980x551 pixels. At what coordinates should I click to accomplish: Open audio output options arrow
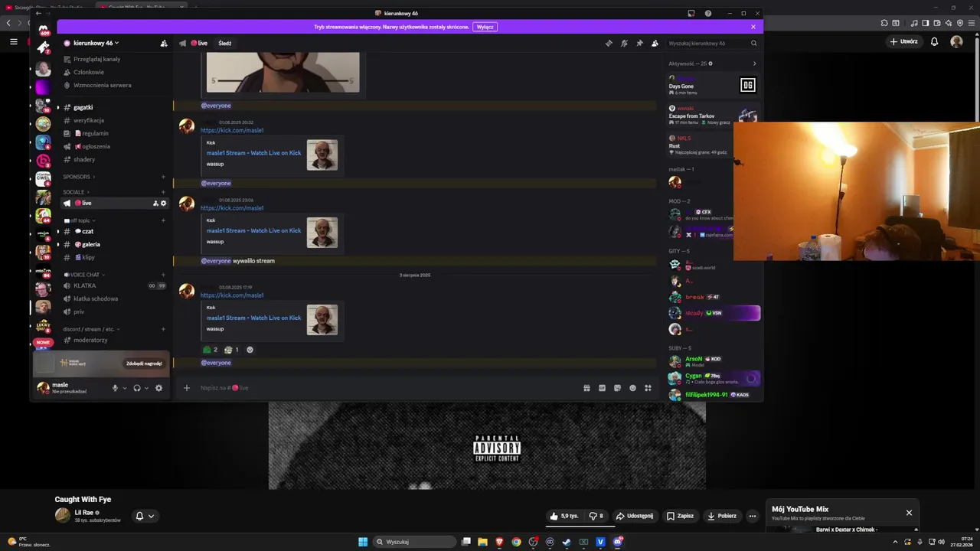146,388
